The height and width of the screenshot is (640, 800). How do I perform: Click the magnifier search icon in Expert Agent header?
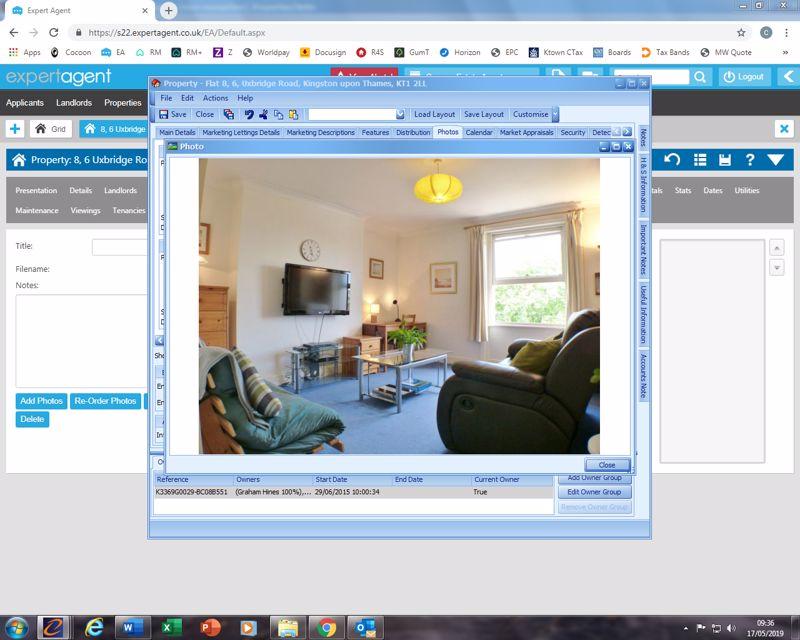point(701,77)
